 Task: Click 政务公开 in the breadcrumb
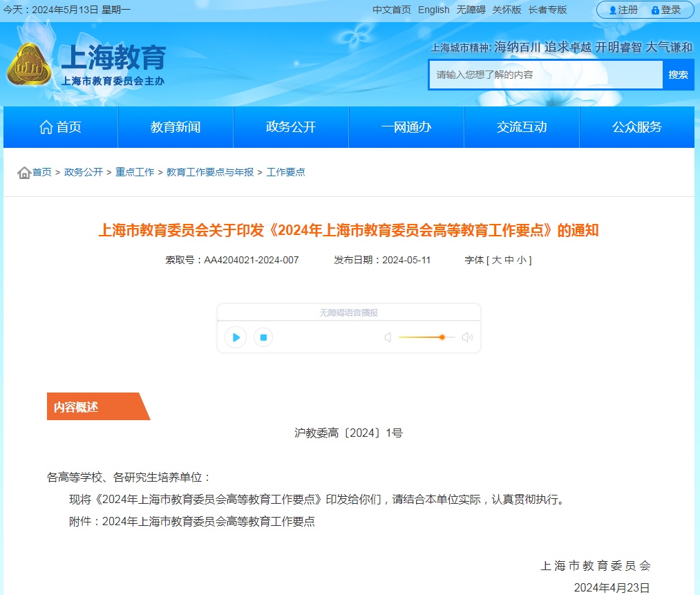(x=84, y=172)
